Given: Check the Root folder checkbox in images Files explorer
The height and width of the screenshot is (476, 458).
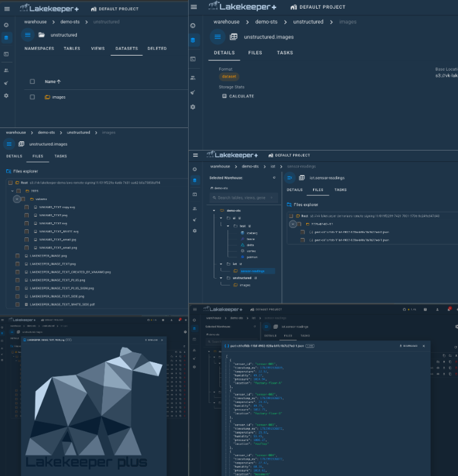Looking at the screenshot, I should (x=11, y=183).
